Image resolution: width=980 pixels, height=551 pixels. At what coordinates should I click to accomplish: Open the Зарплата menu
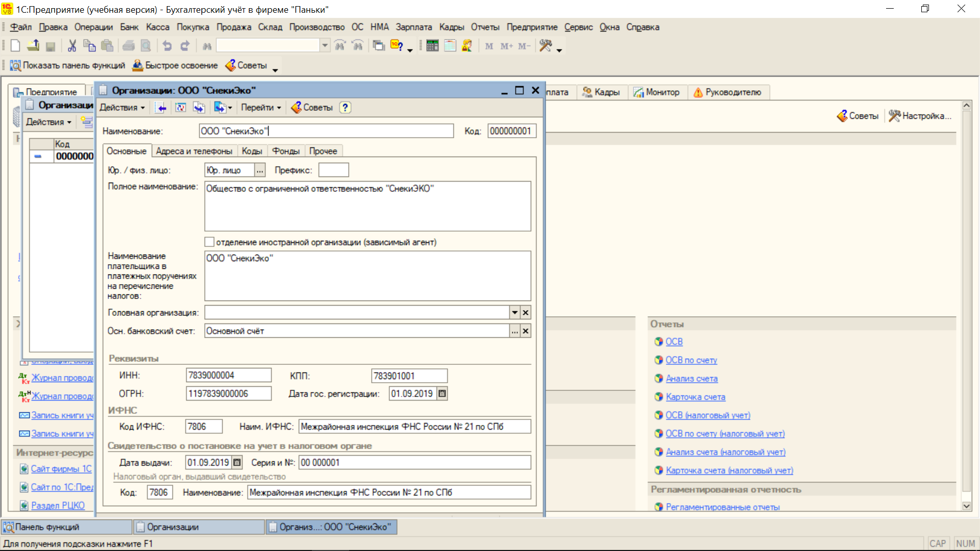(413, 27)
